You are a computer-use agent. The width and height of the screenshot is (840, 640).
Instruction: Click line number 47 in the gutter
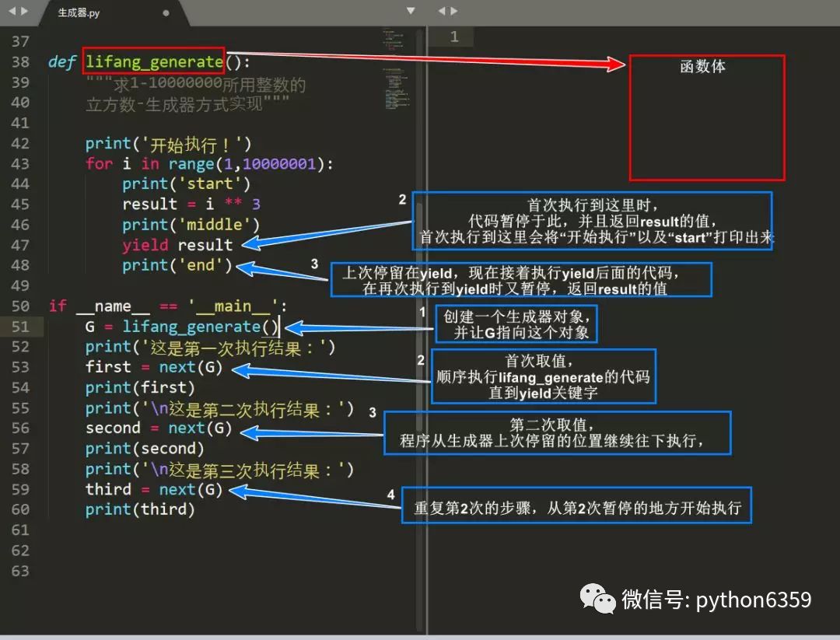(20, 245)
